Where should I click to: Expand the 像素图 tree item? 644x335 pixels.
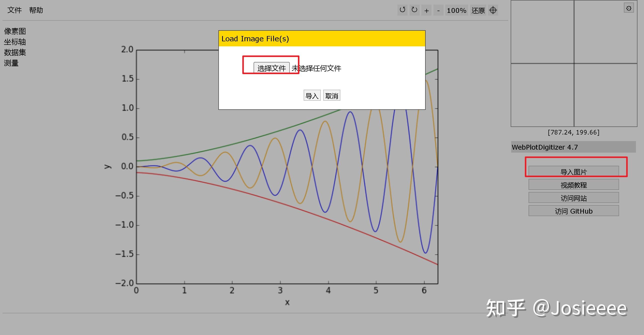pos(15,31)
